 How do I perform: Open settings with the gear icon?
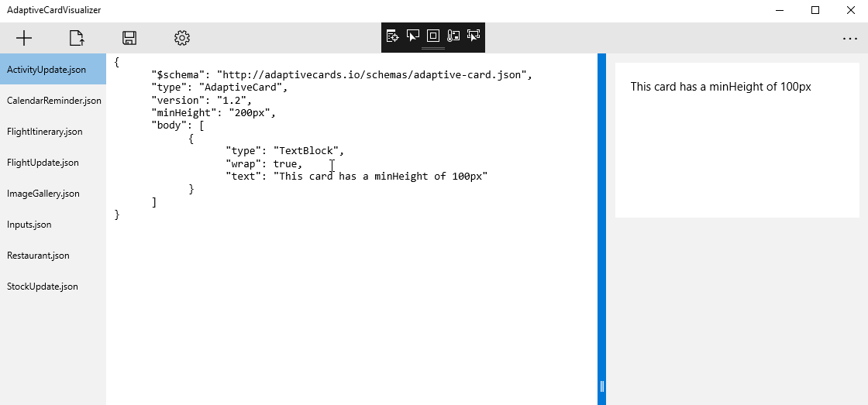(x=181, y=38)
